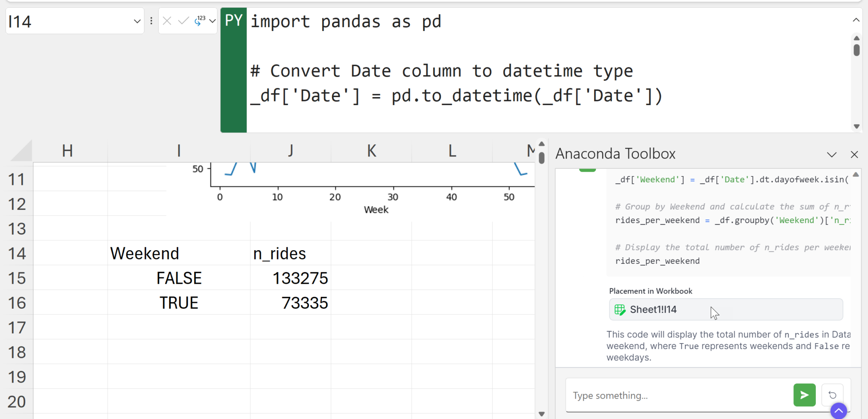Close the Anaconda Toolbox pane
The image size is (868, 419).
click(x=854, y=154)
